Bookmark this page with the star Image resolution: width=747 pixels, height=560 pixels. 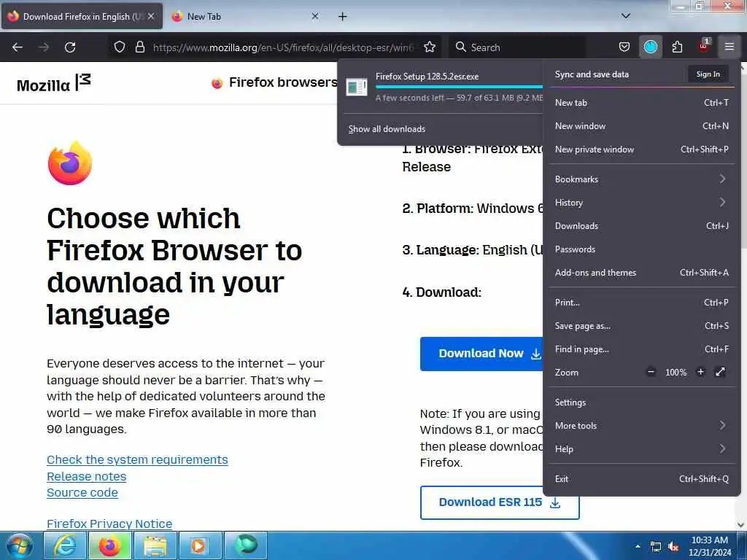[430, 47]
